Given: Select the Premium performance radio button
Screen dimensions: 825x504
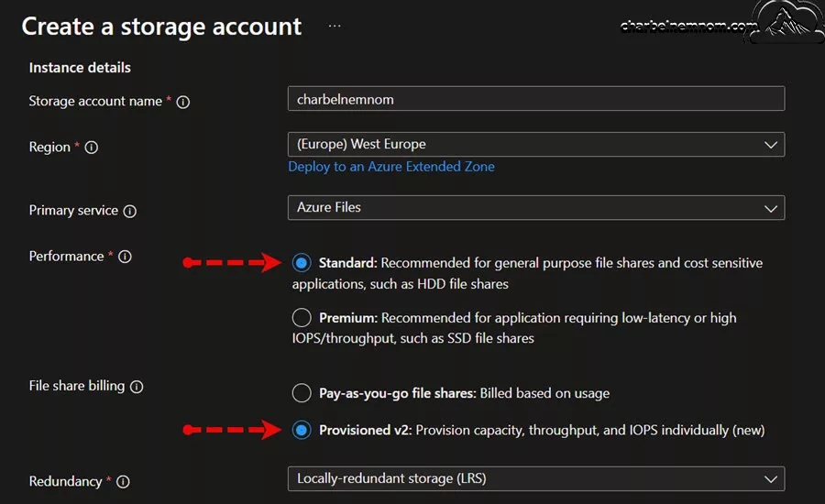Looking at the screenshot, I should click(x=302, y=318).
